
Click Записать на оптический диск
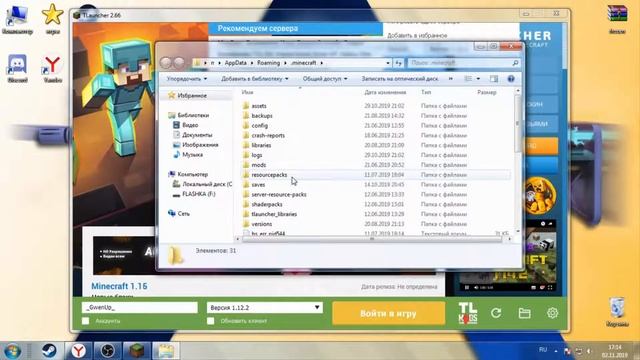pos(400,79)
